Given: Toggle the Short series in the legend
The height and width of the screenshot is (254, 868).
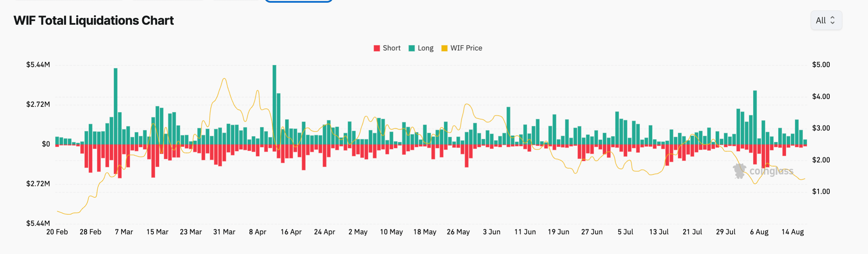Looking at the screenshot, I should 391,48.
